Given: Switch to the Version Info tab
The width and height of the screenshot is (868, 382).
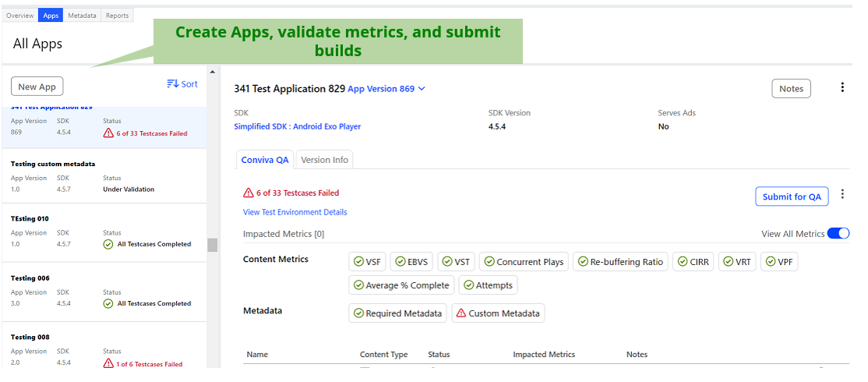Looking at the screenshot, I should click(324, 160).
